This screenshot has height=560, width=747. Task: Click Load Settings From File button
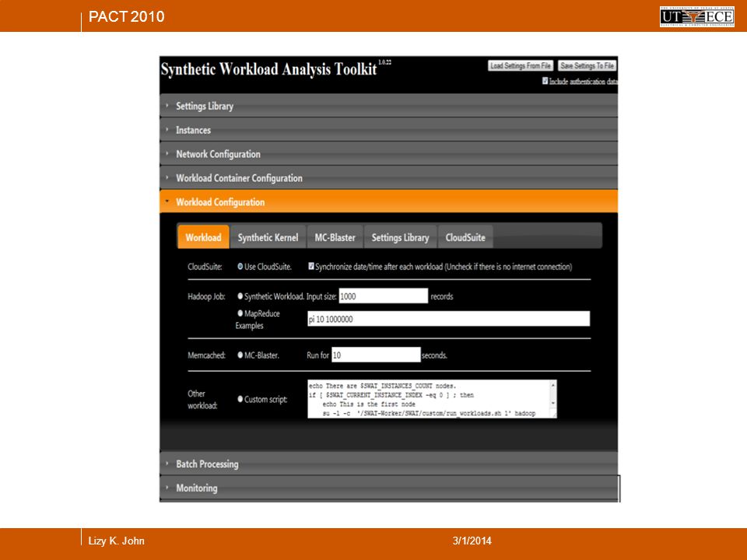521,65
